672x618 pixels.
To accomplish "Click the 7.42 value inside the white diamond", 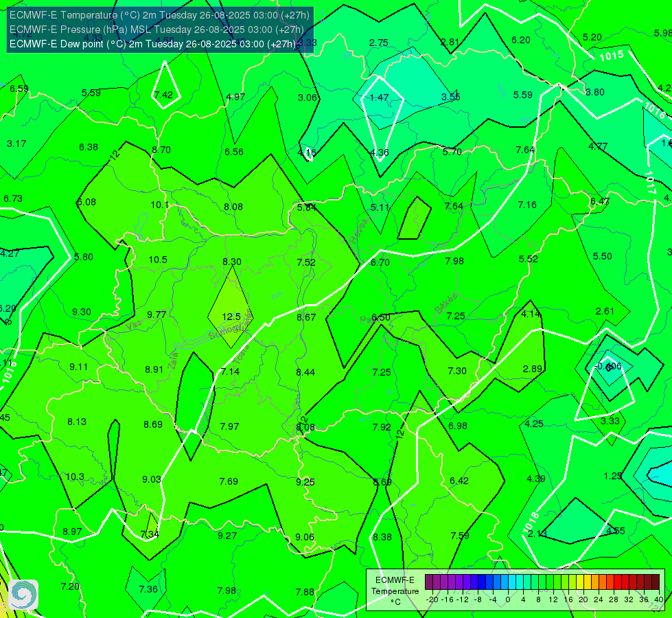I will [x=163, y=95].
